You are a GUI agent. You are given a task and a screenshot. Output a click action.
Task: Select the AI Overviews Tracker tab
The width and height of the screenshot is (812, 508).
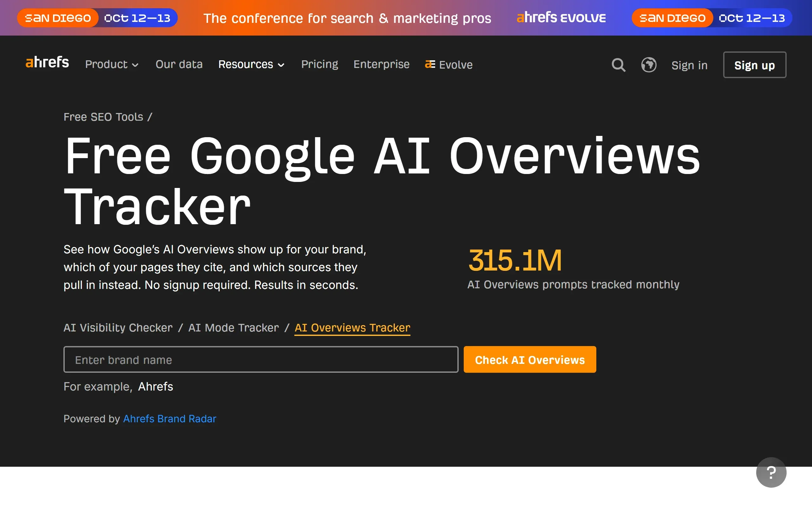click(352, 328)
